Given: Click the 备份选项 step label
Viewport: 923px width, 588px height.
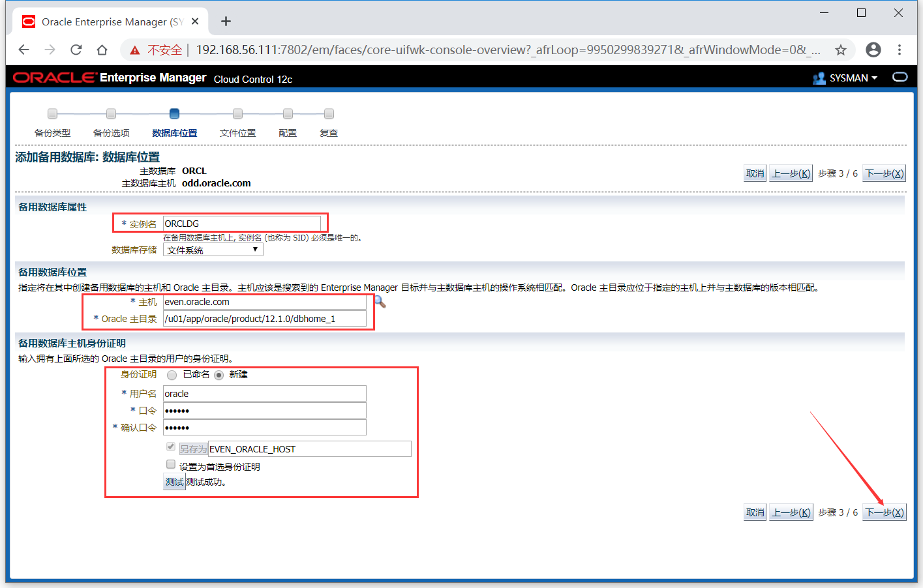Looking at the screenshot, I should point(112,133).
